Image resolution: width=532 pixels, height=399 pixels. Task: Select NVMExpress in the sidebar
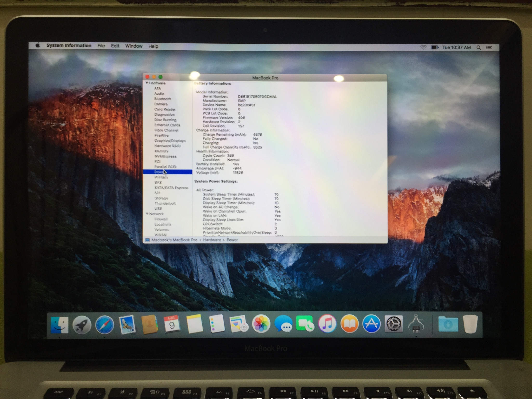click(x=165, y=156)
